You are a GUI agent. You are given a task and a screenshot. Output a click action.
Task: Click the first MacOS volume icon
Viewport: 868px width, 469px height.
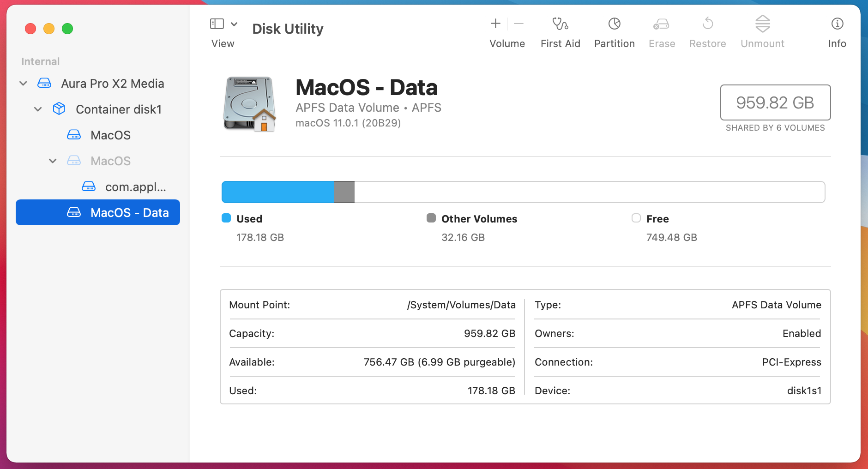74,135
